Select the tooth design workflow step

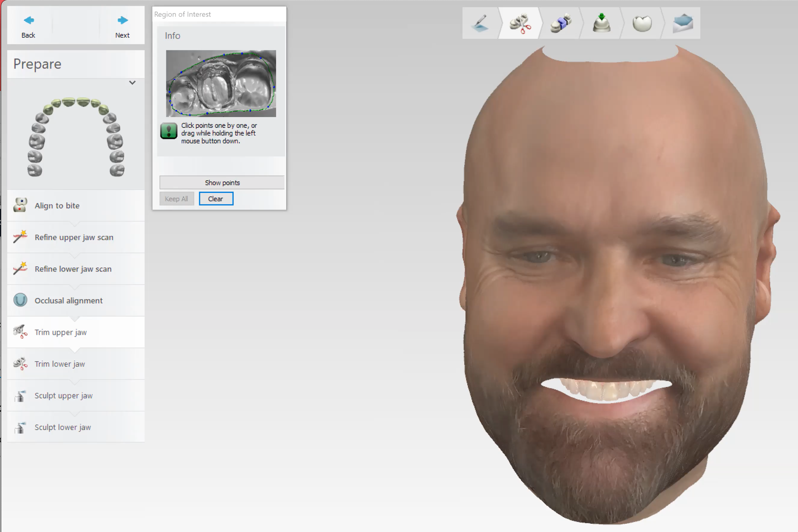point(642,23)
